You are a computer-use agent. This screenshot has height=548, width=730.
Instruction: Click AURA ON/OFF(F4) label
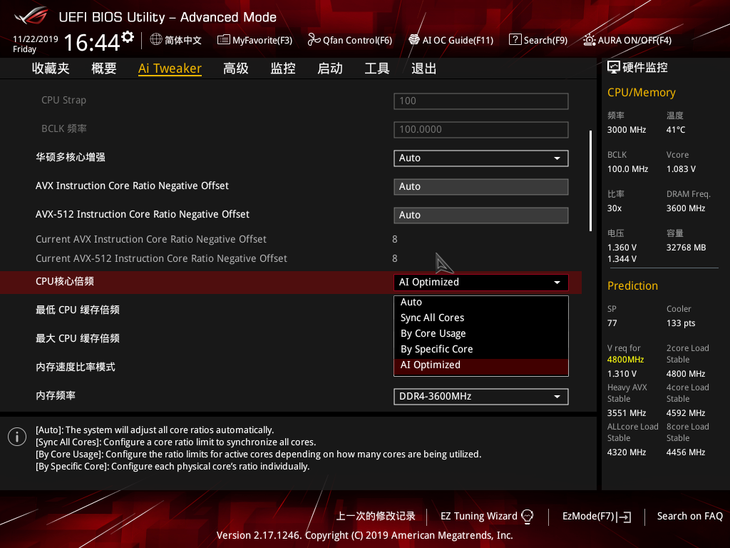pyautogui.click(x=635, y=41)
